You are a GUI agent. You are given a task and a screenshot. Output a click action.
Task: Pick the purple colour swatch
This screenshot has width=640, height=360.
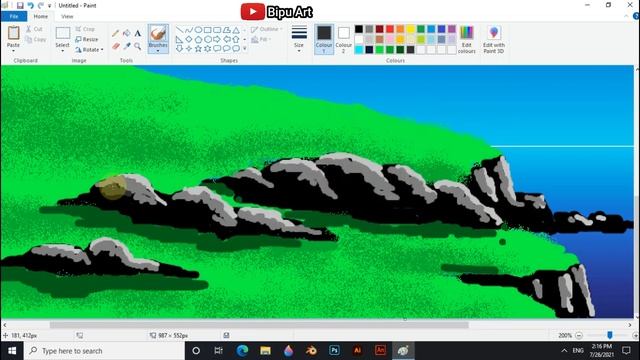[452, 29]
